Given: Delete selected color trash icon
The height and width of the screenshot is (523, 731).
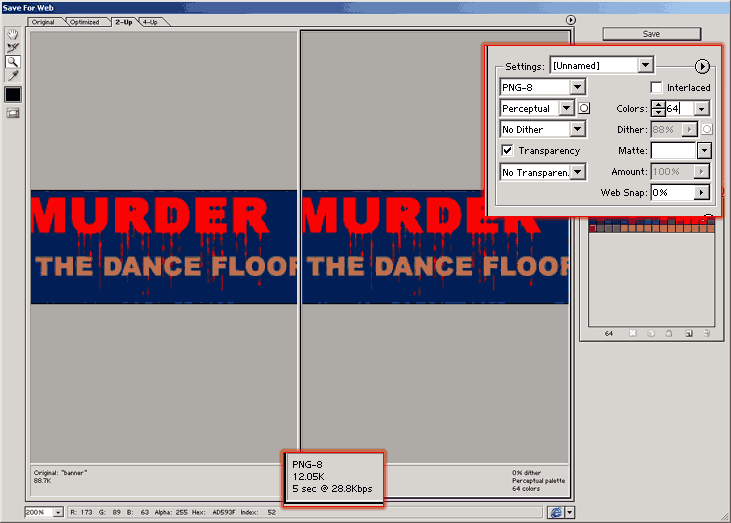Looking at the screenshot, I should pyautogui.click(x=707, y=333).
